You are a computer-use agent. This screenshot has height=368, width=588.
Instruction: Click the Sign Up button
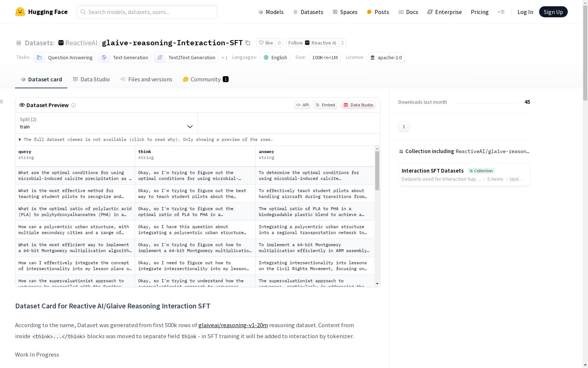[553, 12]
